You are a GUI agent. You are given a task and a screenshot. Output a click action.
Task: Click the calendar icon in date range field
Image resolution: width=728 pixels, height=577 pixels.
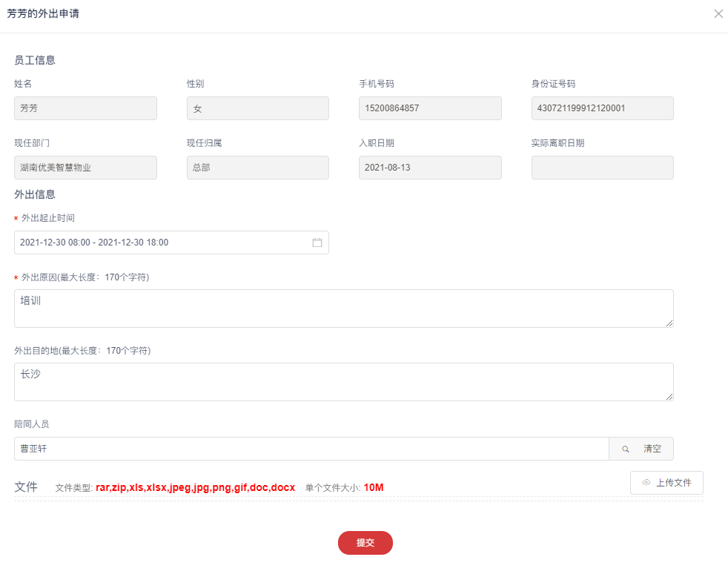pos(317,243)
